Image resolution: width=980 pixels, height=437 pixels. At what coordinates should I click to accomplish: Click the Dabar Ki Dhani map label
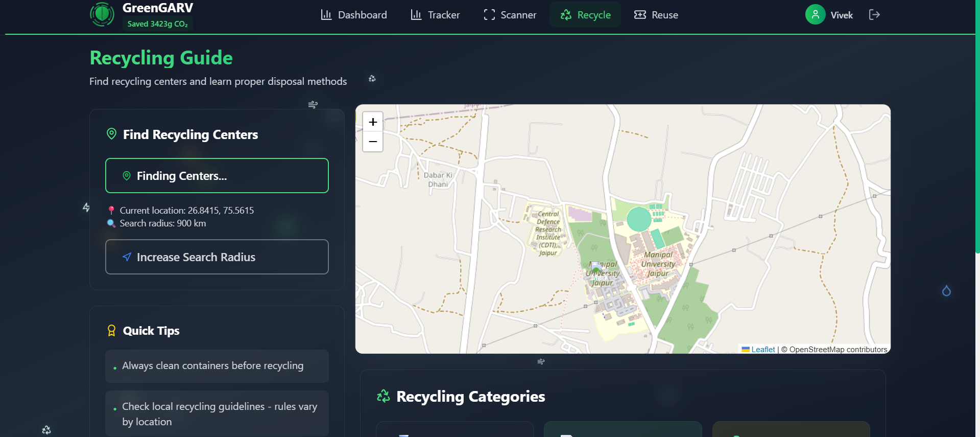[438, 180]
